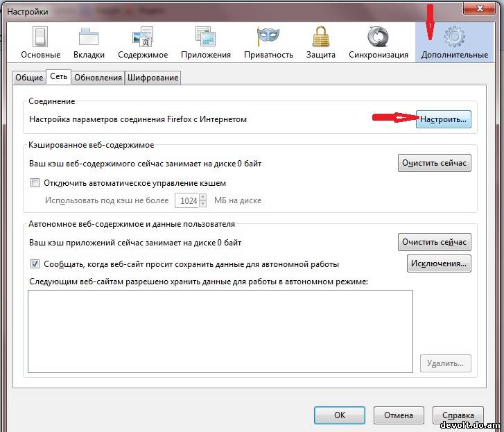Open help via Справка button
This screenshot has height=432, width=504.
pyautogui.click(x=458, y=415)
